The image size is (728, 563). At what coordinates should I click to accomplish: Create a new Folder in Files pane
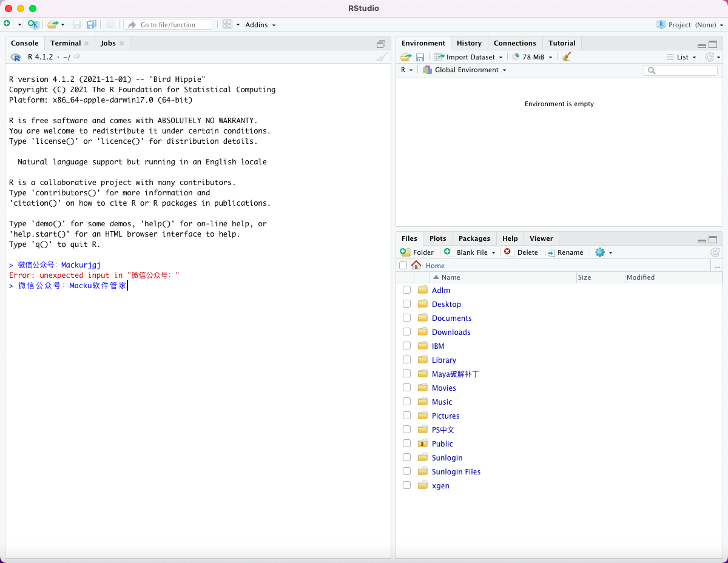(417, 252)
